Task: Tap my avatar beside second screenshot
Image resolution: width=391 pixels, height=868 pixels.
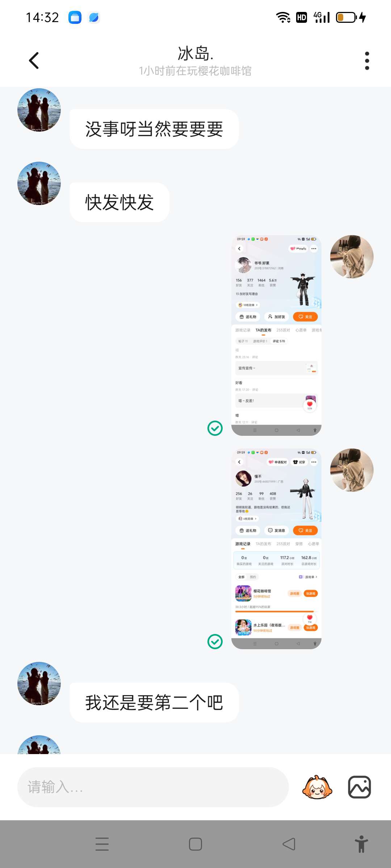Action: (x=352, y=470)
